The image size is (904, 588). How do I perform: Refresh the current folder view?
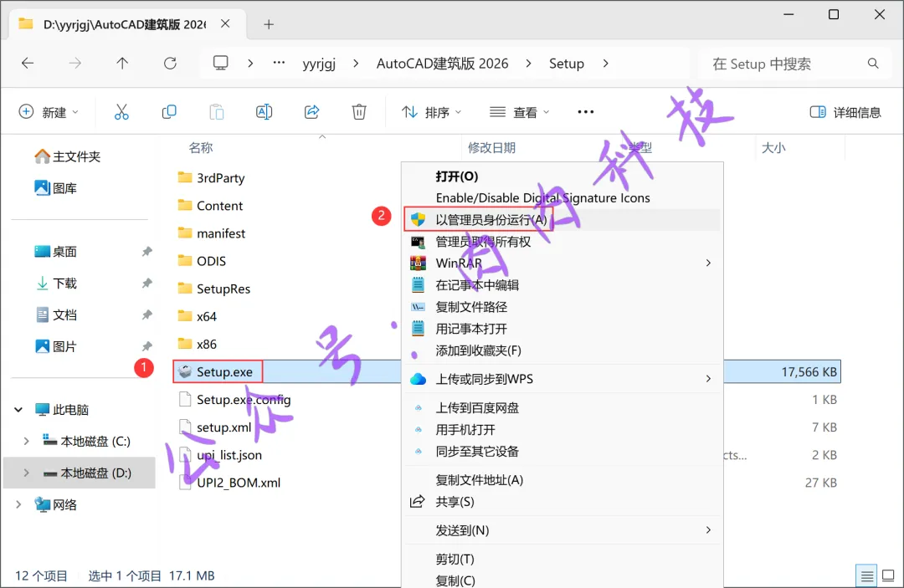[x=170, y=64]
